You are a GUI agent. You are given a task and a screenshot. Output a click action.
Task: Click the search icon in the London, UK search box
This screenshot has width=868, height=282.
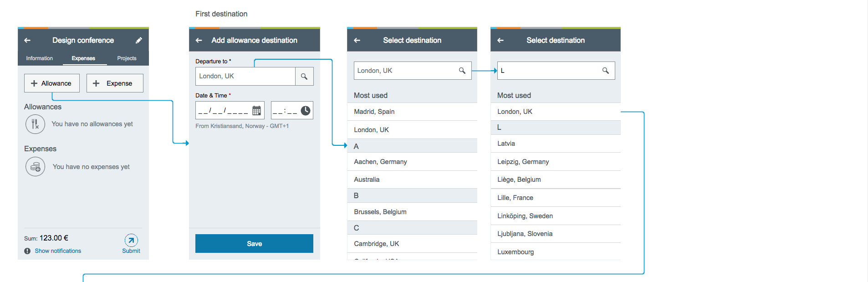tap(462, 71)
